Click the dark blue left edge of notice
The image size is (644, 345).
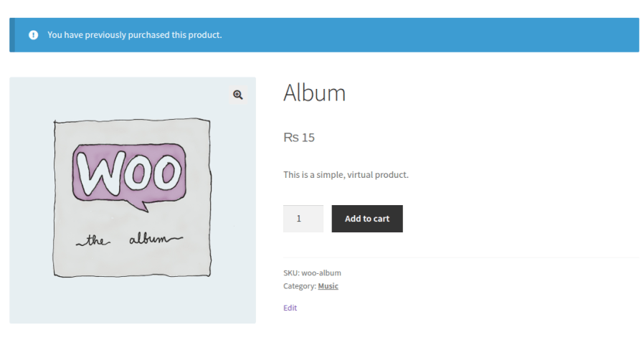(x=11, y=34)
